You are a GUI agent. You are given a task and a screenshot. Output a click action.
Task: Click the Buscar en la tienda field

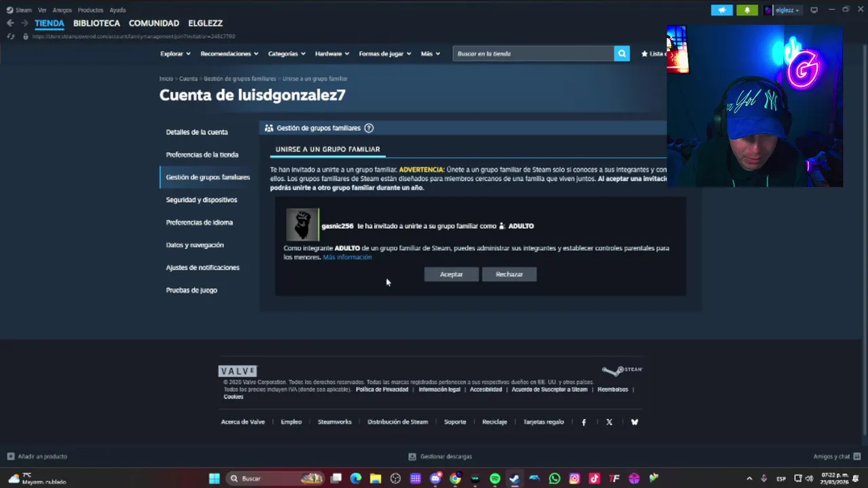pos(533,54)
